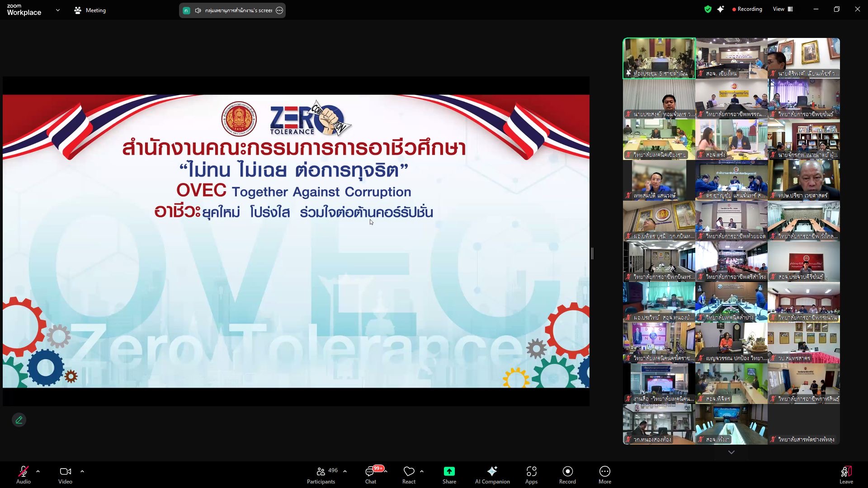View the meeting encryption shield info

[x=708, y=9]
